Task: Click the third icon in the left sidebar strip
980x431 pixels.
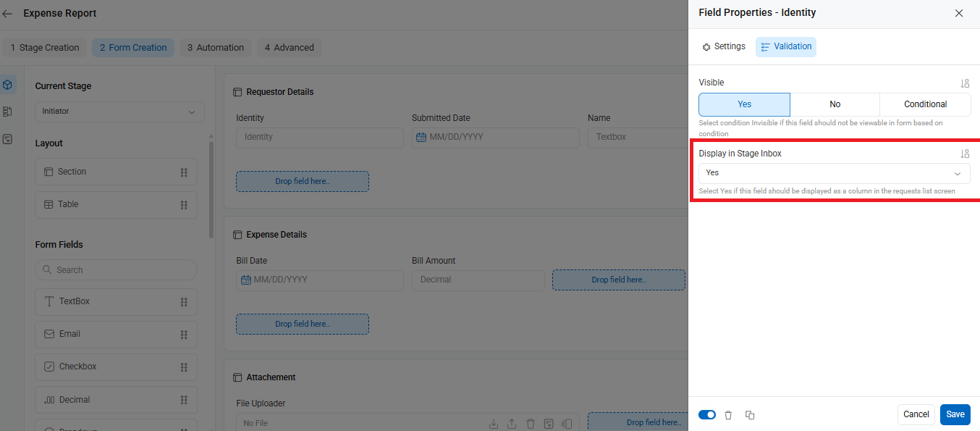Action: (7, 138)
